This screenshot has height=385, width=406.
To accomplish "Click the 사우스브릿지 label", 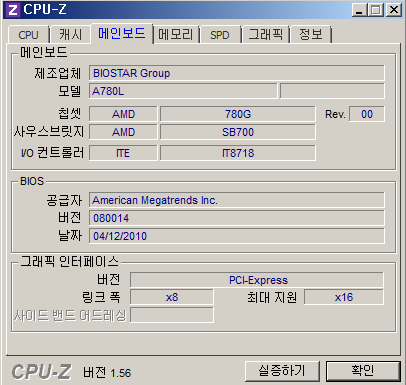I will point(49,132).
